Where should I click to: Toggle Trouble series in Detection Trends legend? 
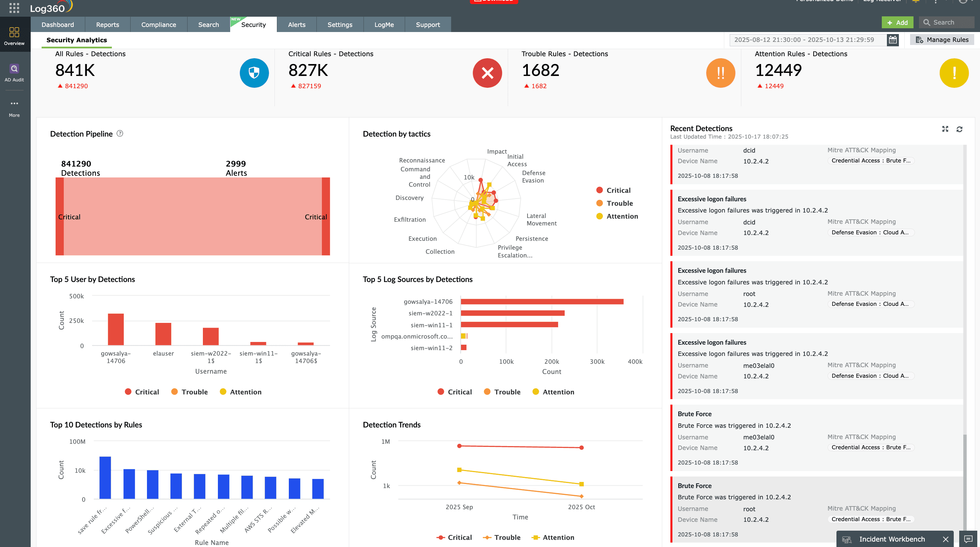[501, 537]
